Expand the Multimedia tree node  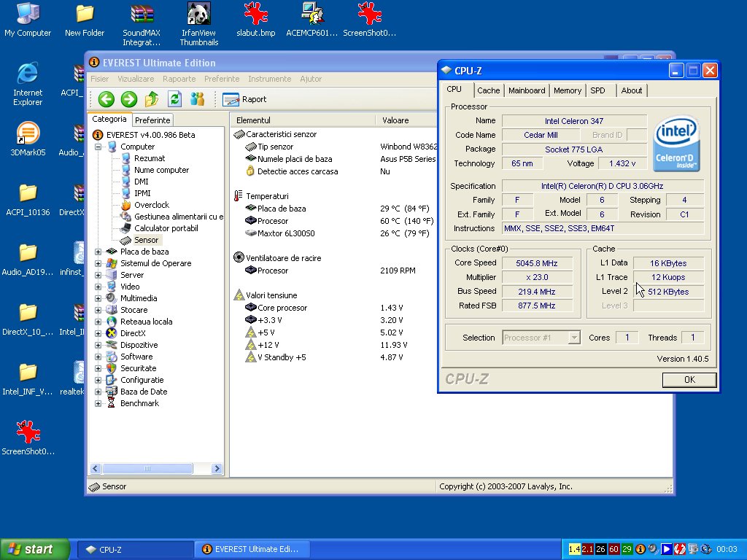pyautogui.click(x=98, y=298)
